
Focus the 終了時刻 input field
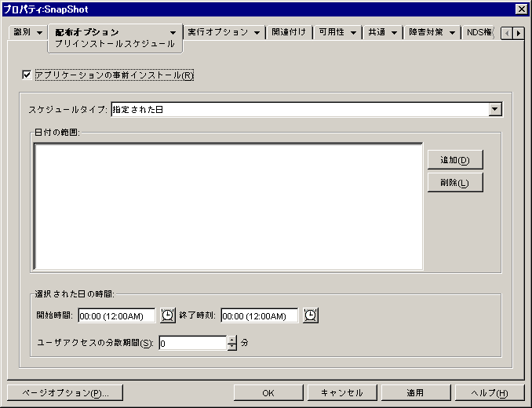point(259,315)
